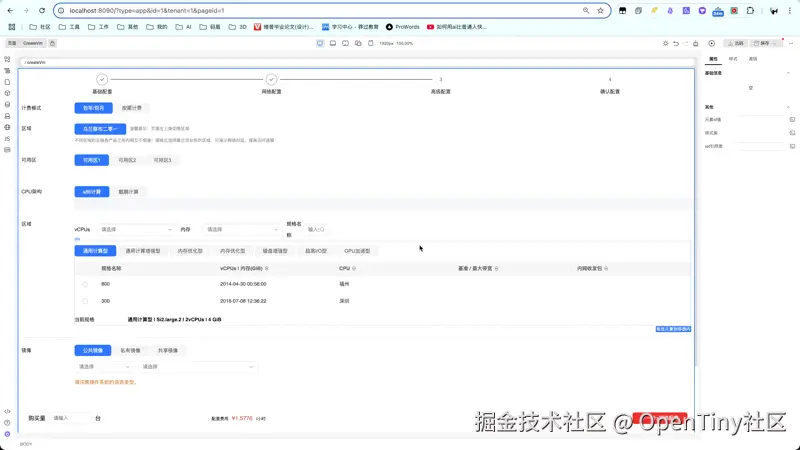The width and height of the screenshot is (800, 450).
Task: Open the code view icon at sidebar bottom
Action: pos(7,411)
